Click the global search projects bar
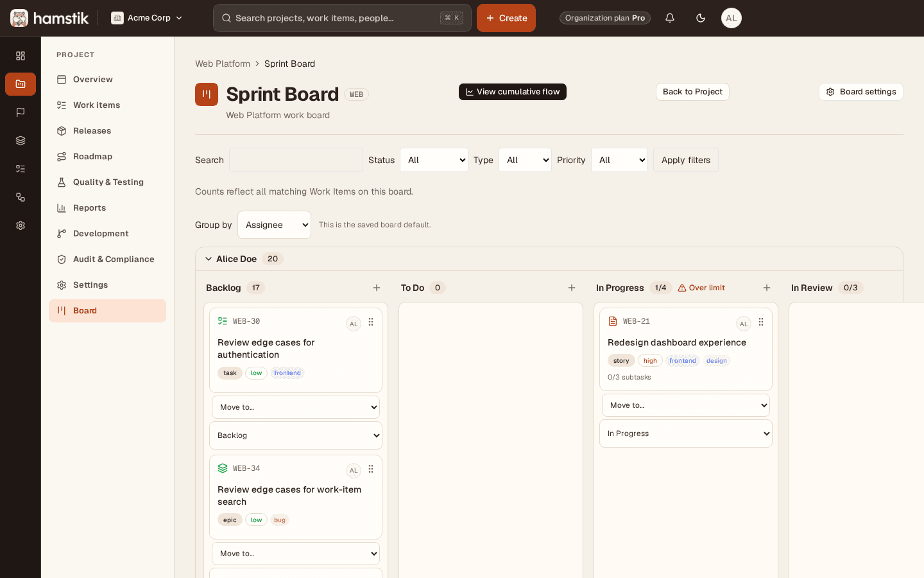This screenshot has height=578, width=924. tap(342, 18)
